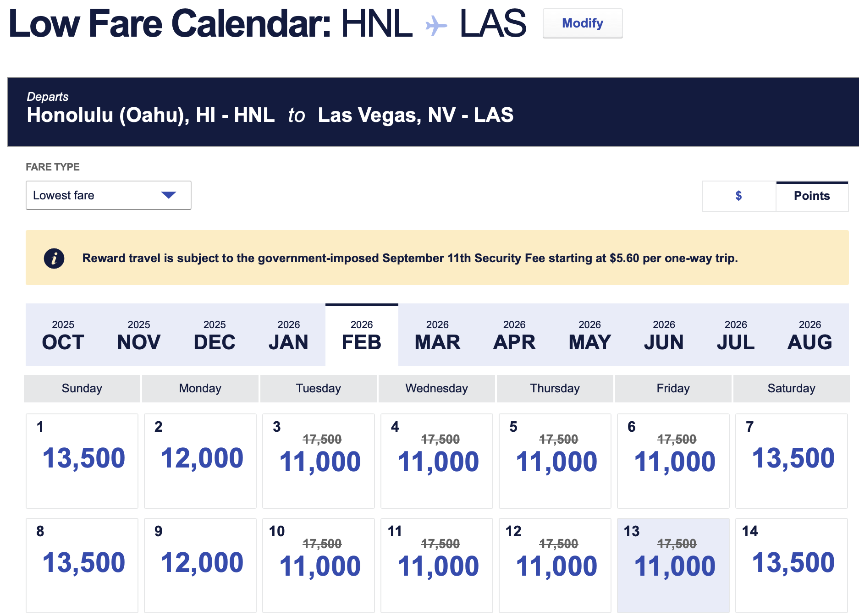Screen dimensions: 859x616
Task: Click the Monday column header
Action: 200,389
